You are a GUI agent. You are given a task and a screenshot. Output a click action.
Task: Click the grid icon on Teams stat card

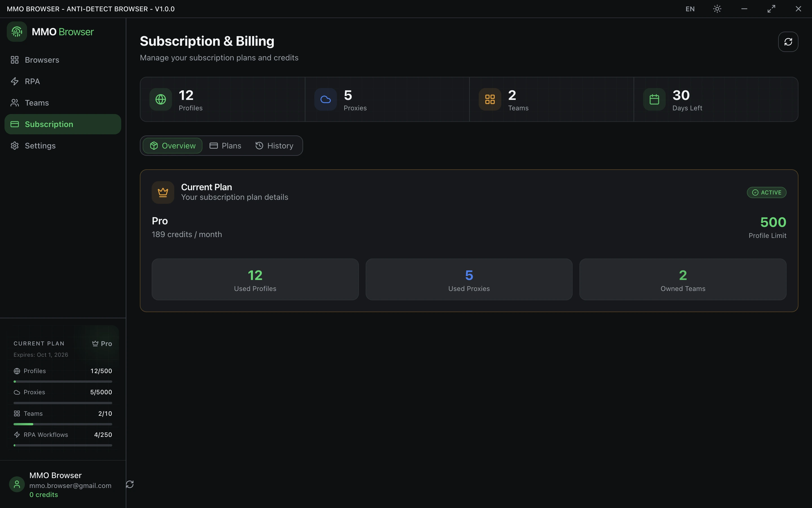(490, 99)
